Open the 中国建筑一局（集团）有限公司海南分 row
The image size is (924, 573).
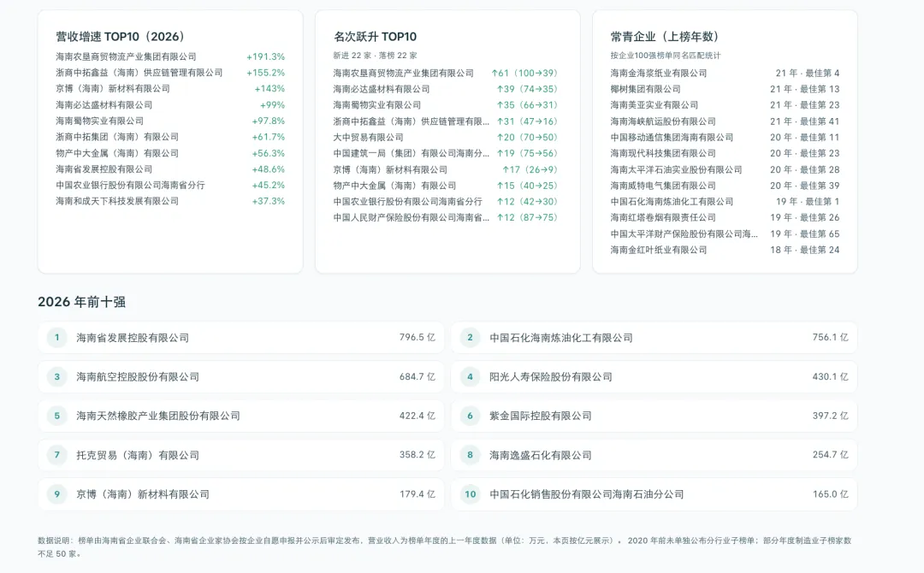point(445,153)
